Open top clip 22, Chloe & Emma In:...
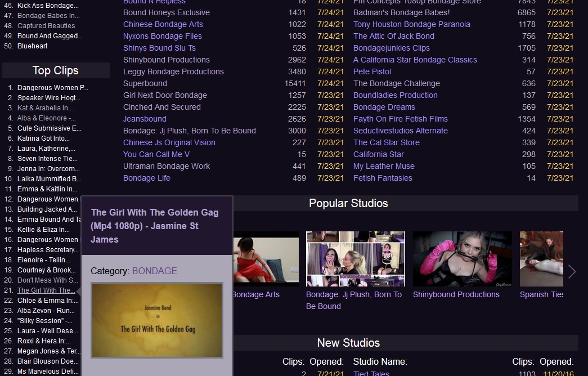 coord(48,301)
